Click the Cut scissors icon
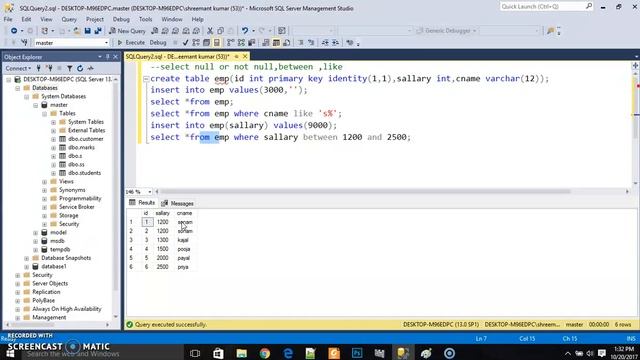The width and height of the screenshot is (640, 360). point(210,31)
